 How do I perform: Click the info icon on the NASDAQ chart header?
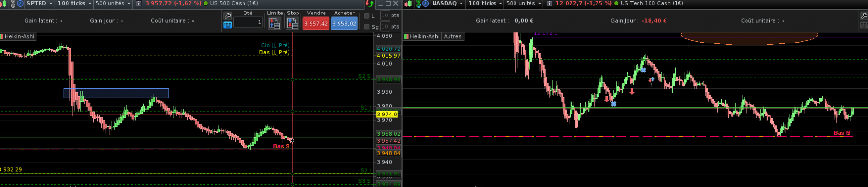(549, 3)
